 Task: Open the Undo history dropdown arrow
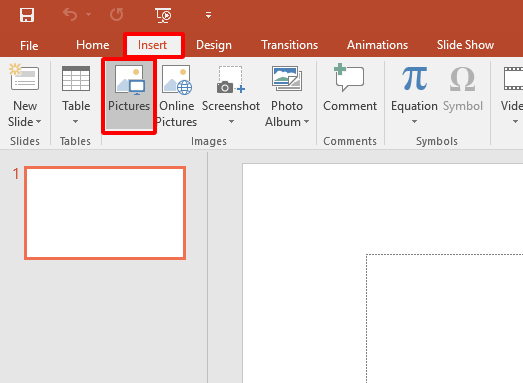[x=88, y=14]
